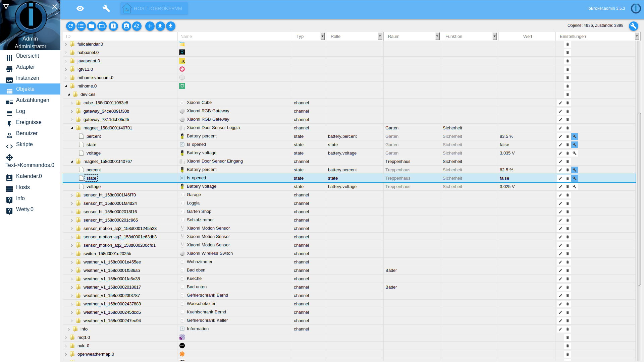Open the Aufzählungen page
Viewport: 644px width, 362px height.
tap(30, 100)
